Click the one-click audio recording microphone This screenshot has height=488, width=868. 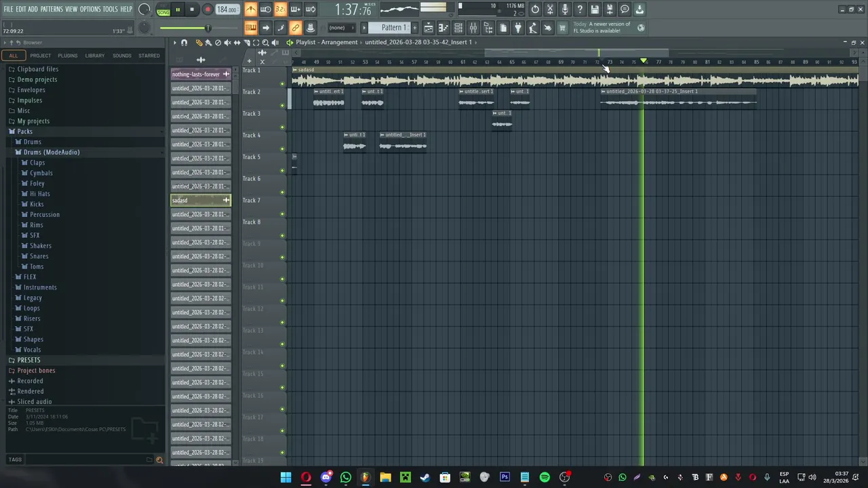(565, 9)
